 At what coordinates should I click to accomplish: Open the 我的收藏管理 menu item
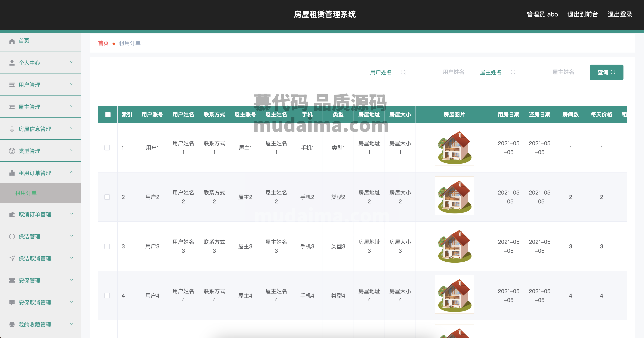pos(40,324)
